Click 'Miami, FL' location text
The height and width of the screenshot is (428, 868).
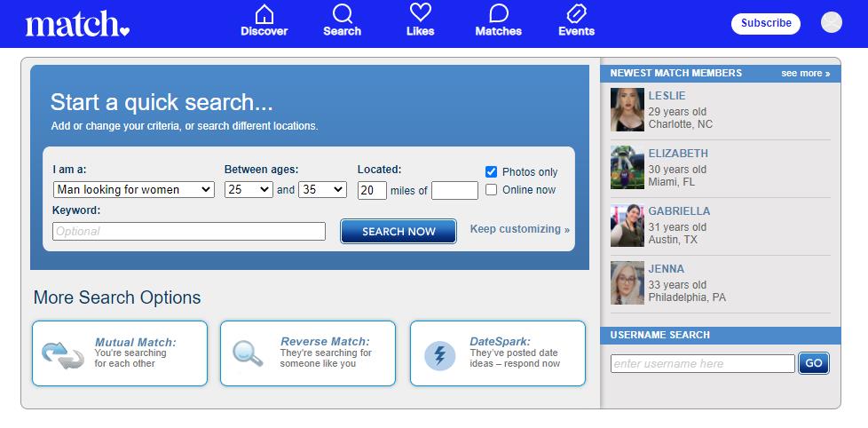(672, 182)
